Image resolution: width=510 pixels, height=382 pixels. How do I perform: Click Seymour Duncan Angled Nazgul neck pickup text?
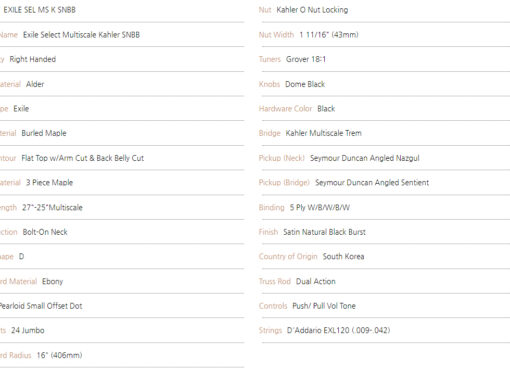pyautogui.click(x=365, y=158)
